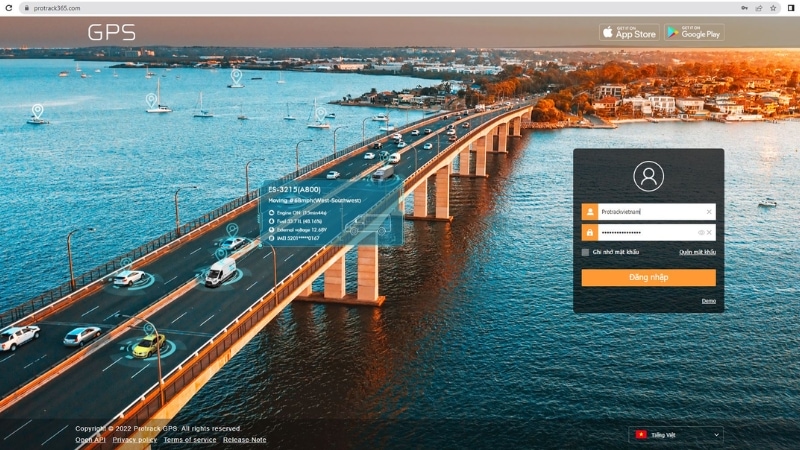Open the browser share icon in address bar
800x450 pixels.
[x=758, y=7]
